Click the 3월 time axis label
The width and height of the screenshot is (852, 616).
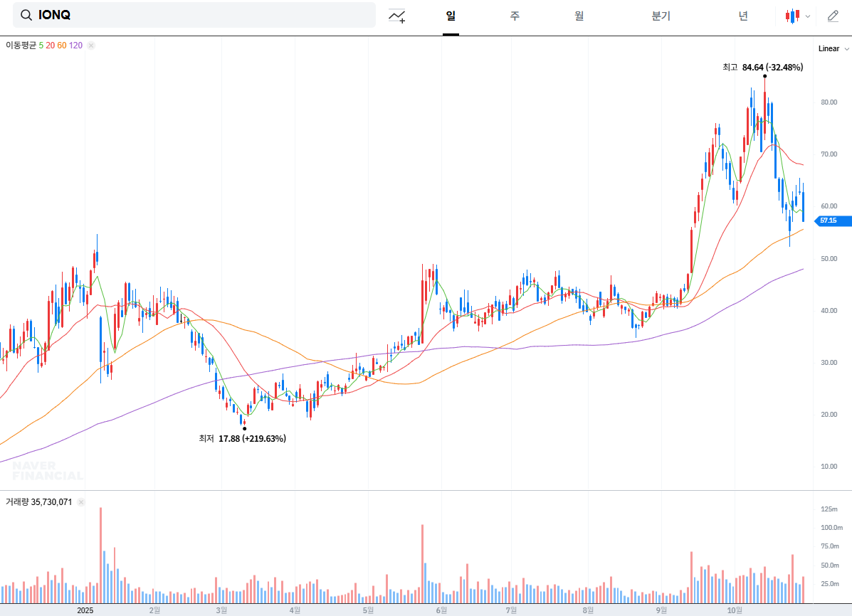tap(221, 610)
